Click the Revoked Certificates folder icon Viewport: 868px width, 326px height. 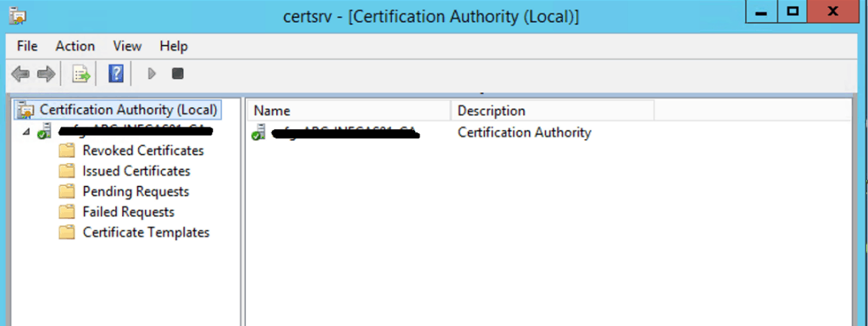coord(66,150)
